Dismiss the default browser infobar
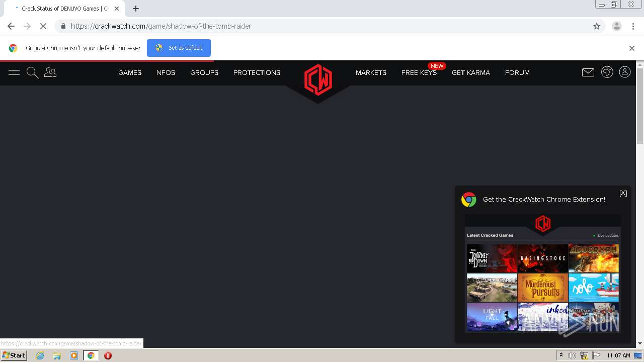 pos(632,48)
